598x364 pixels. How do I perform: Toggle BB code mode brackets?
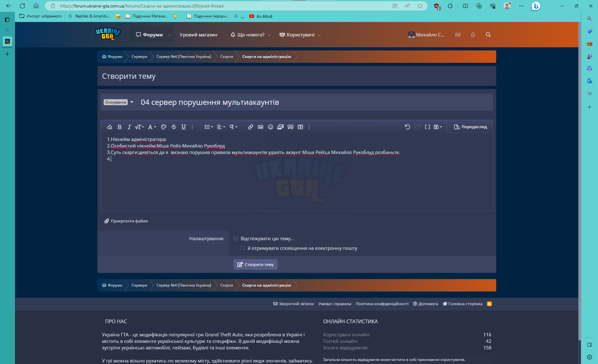pyautogui.click(x=427, y=127)
